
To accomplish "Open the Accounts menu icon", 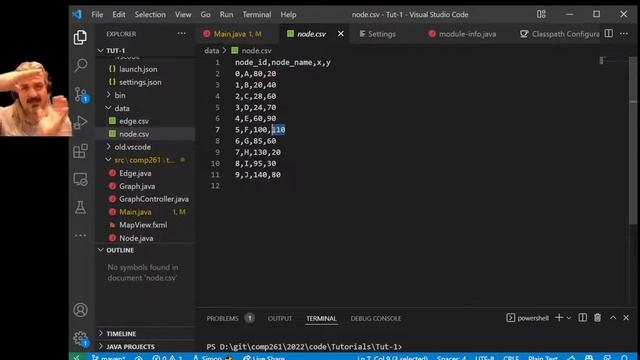I will tap(80, 310).
